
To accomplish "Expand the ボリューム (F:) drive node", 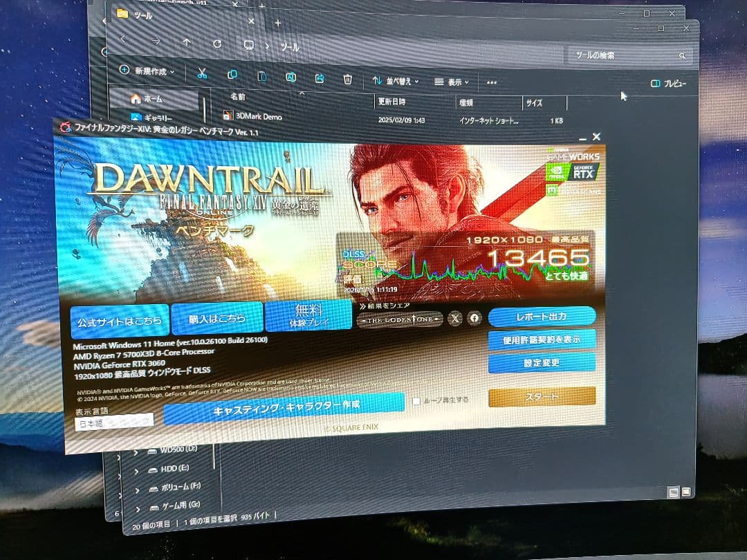I will pos(137,490).
